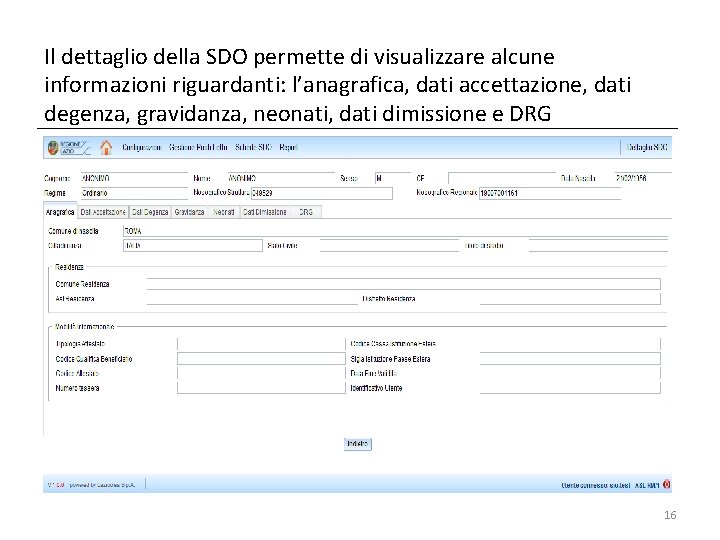Click the Regione Lazio logo
720x540 pixels.
(x=69, y=147)
